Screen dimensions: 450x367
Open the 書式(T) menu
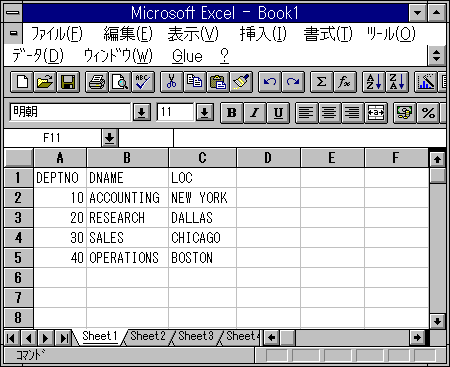(x=328, y=34)
